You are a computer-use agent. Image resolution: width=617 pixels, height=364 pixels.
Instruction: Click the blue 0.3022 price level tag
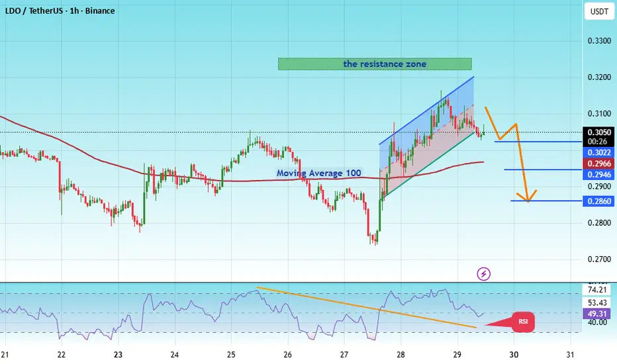598,153
